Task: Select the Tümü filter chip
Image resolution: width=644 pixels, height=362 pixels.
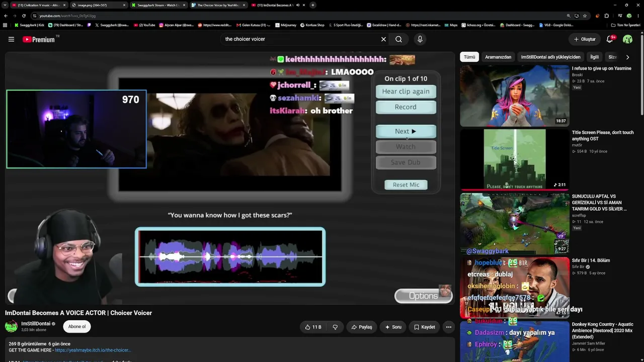Action: coord(469,57)
